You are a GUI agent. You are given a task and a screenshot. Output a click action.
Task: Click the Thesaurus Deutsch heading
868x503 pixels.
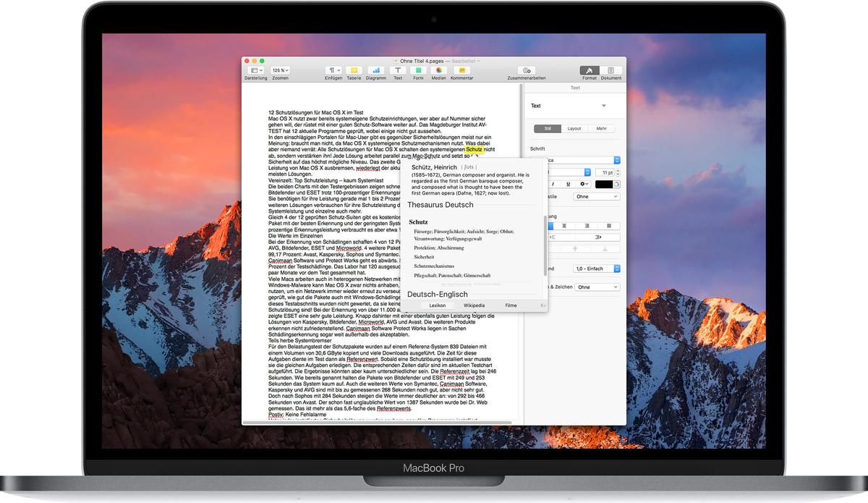pyautogui.click(x=440, y=205)
